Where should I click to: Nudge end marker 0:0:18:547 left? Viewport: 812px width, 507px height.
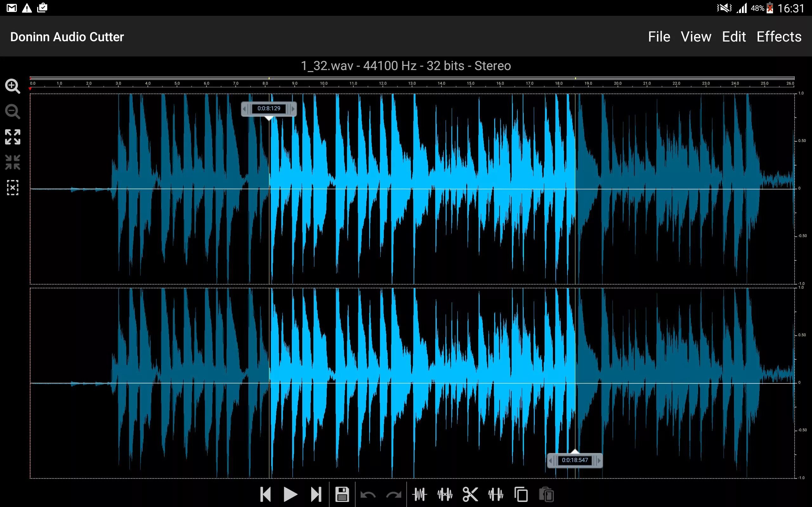(x=551, y=460)
